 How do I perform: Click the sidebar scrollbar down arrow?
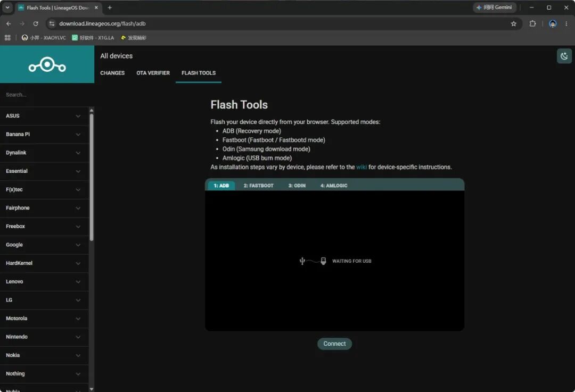coord(92,389)
